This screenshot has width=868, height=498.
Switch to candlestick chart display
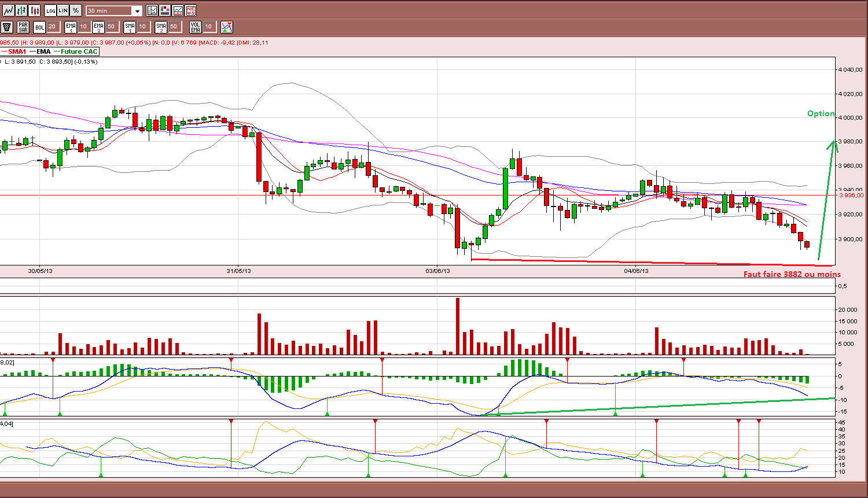(35, 10)
